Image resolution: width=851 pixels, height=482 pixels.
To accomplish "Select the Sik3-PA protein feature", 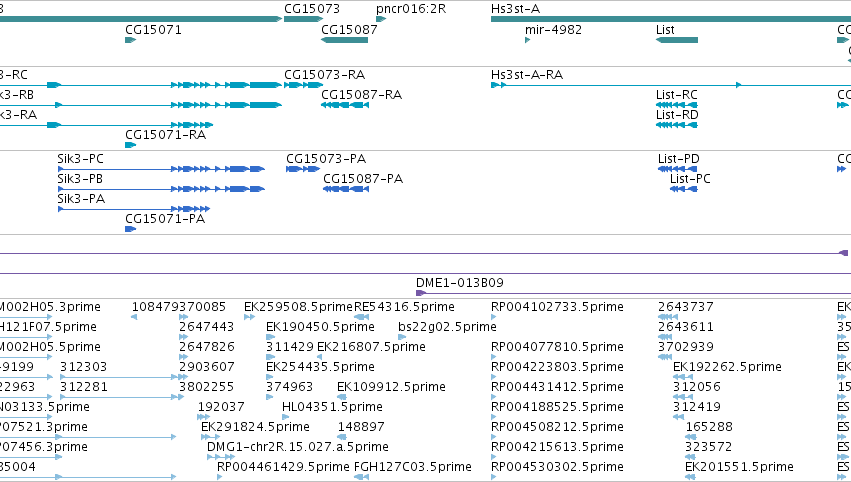I will click(x=134, y=209).
